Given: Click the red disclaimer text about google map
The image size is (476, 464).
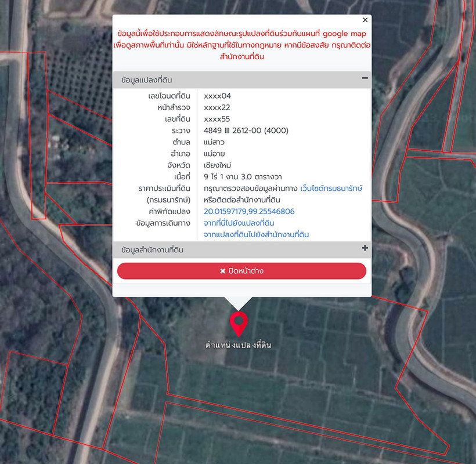Looking at the screenshot, I should 242,45.
